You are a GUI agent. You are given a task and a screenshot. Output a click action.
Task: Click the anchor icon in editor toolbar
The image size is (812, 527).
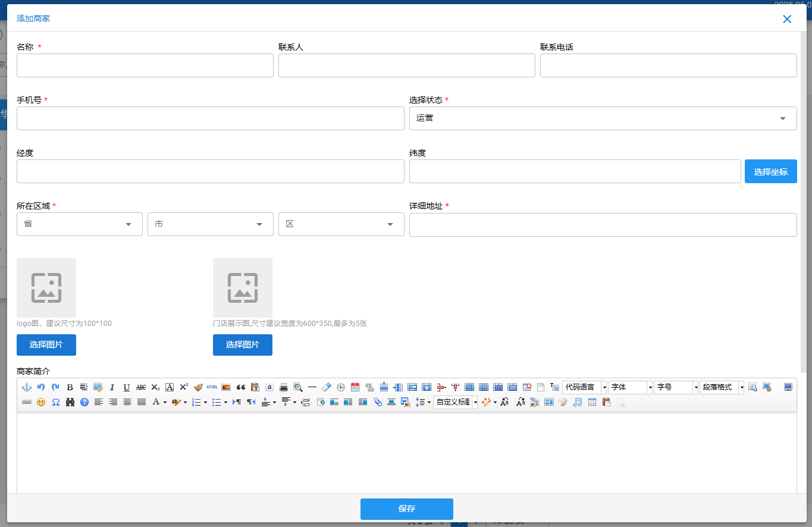click(26, 387)
